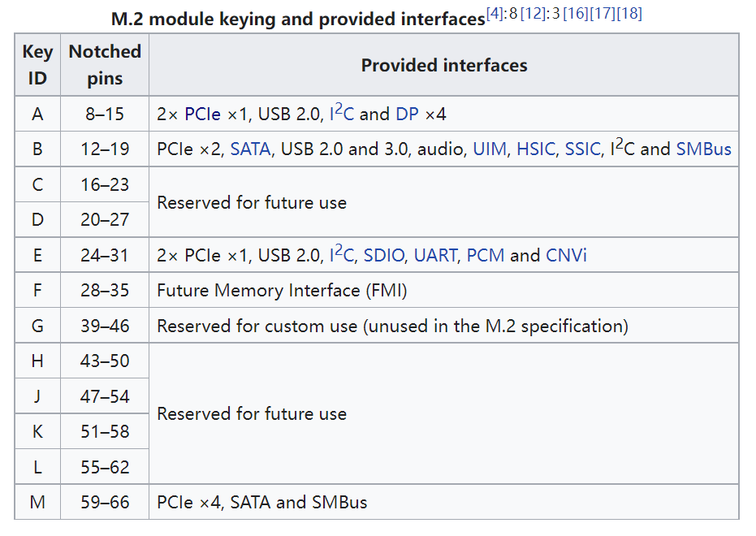Click the I²C link in Key E row
Screen dimensions: 756x536
point(342,256)
